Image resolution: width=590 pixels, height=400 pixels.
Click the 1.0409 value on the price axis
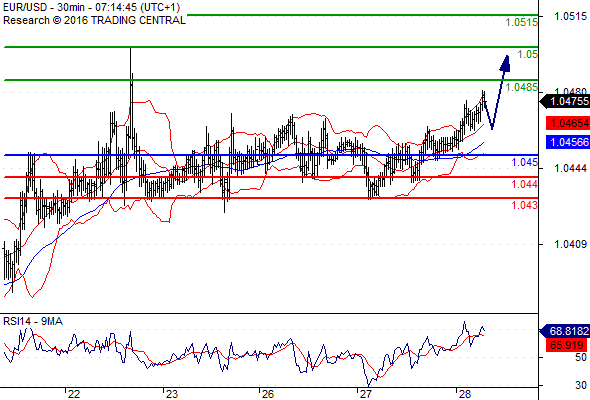[x=570, y=245]
